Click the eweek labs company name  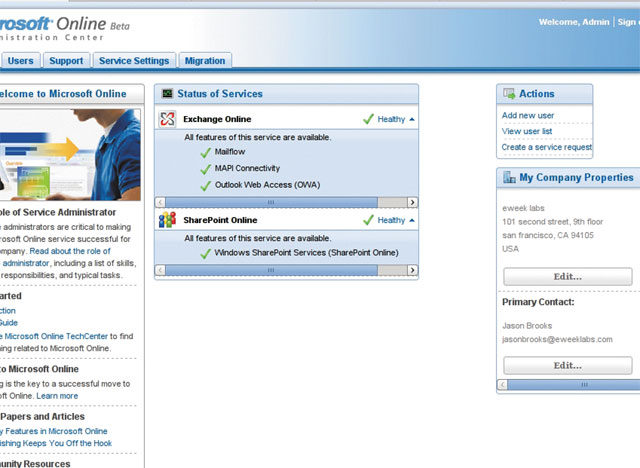(523, 208)
